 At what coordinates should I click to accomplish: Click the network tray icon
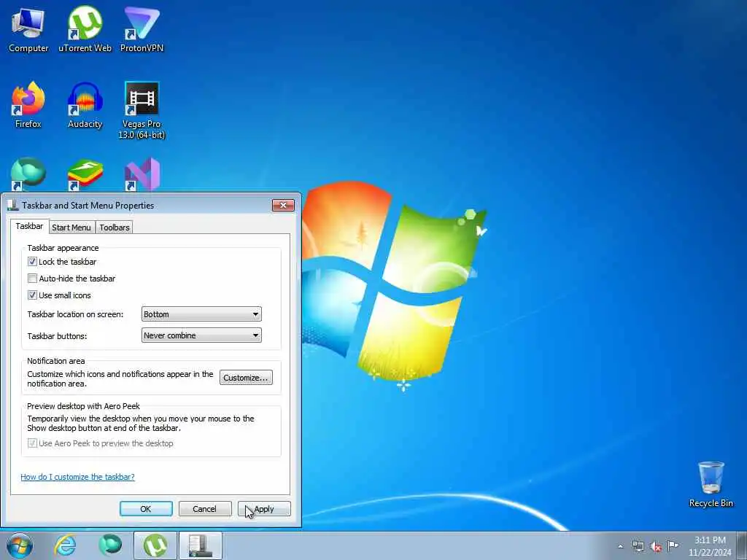(638, 546)
